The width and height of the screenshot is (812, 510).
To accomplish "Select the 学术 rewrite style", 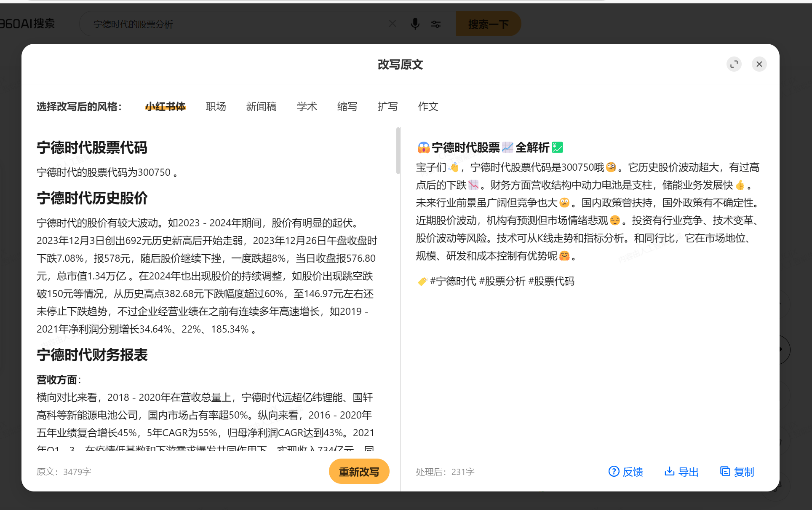I will tap(307, 106).
